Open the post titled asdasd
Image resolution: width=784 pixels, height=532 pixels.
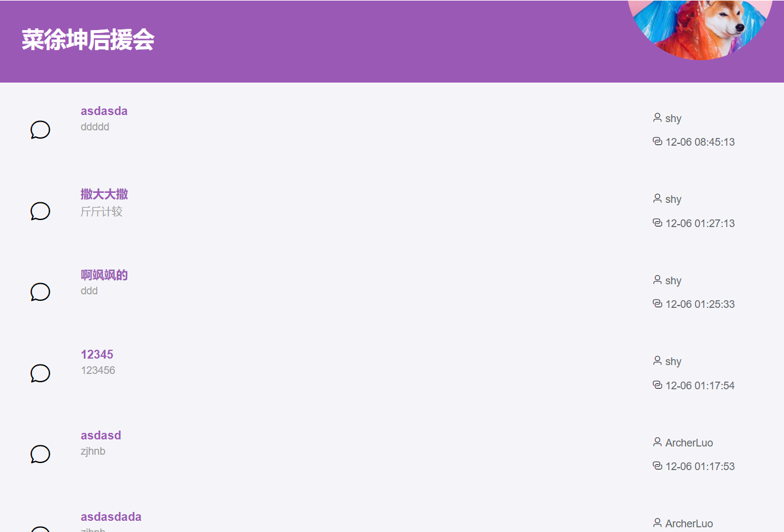tap(101, 435)
